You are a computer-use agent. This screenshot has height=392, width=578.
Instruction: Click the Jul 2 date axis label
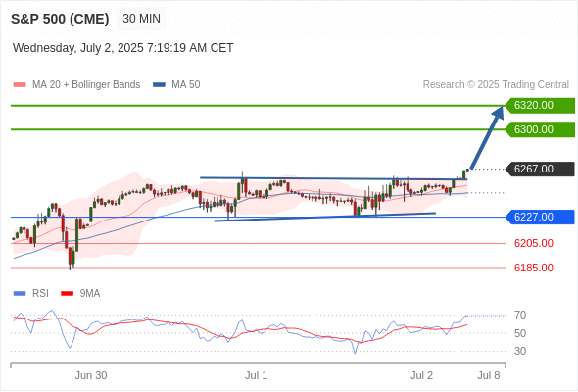click(421, 375)
